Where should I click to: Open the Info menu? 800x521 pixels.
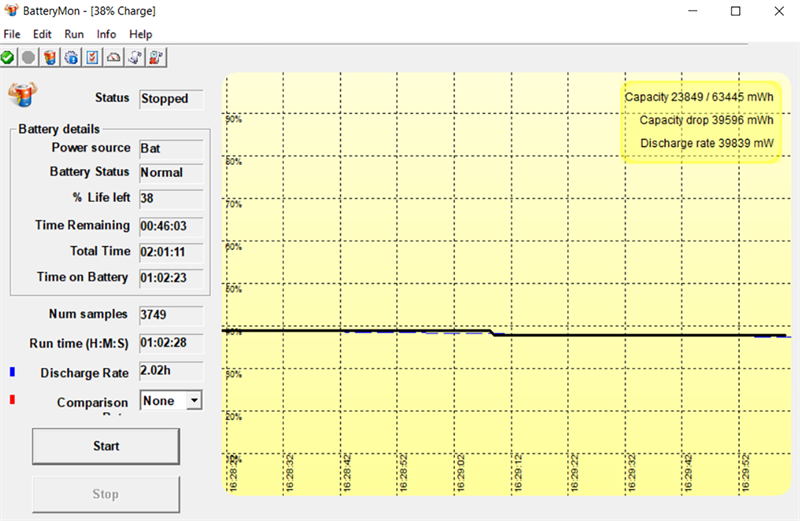point(106,34)
